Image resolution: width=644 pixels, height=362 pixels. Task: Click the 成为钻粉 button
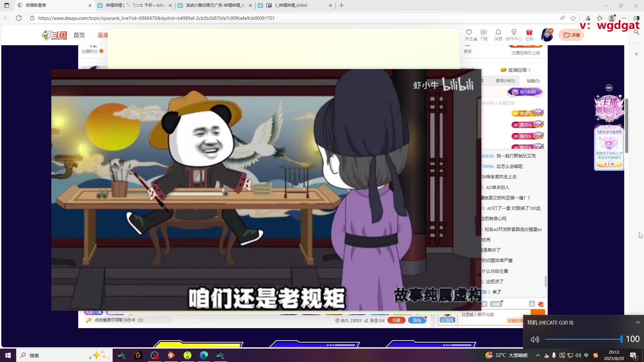pos(525,92)
